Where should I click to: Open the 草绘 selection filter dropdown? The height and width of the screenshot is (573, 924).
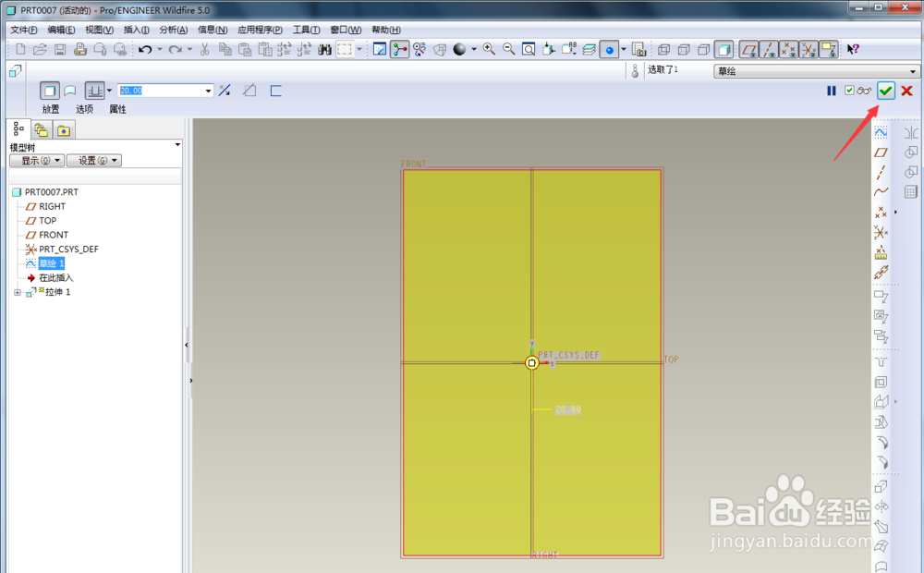point(817,71)
